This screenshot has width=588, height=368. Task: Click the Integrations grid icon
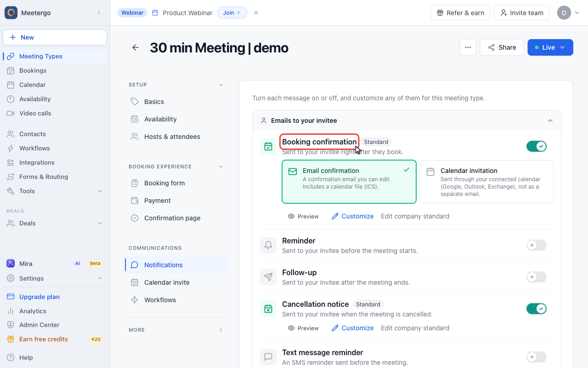point(11,162)
